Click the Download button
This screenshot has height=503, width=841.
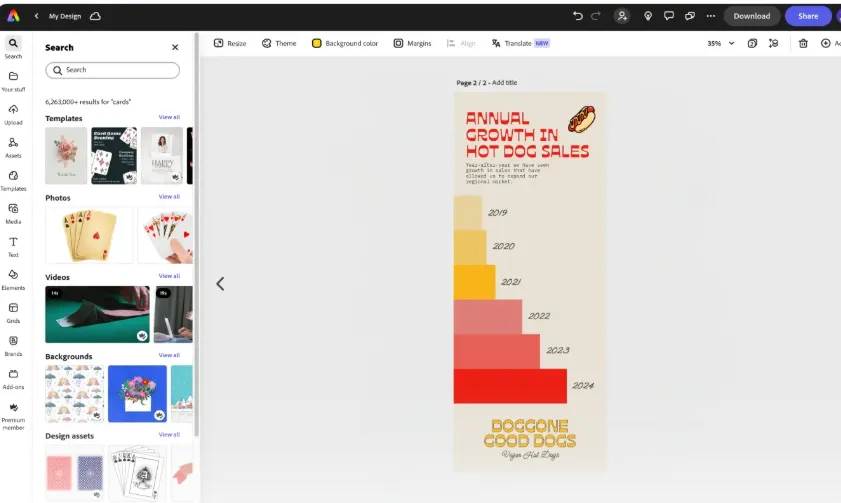point(752,16)
